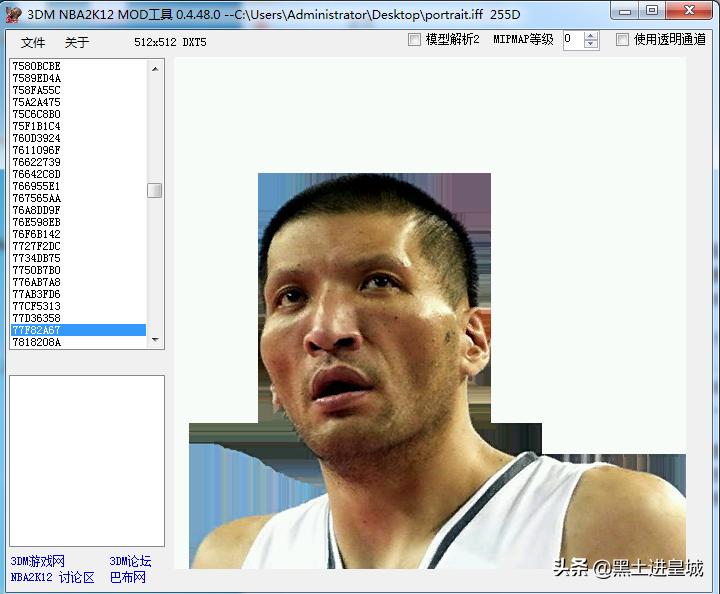Viewport: 720px width, 594px height.
Task: Close the 3DM NBA2K12 MOD tool window
Action: coord(689,11)
